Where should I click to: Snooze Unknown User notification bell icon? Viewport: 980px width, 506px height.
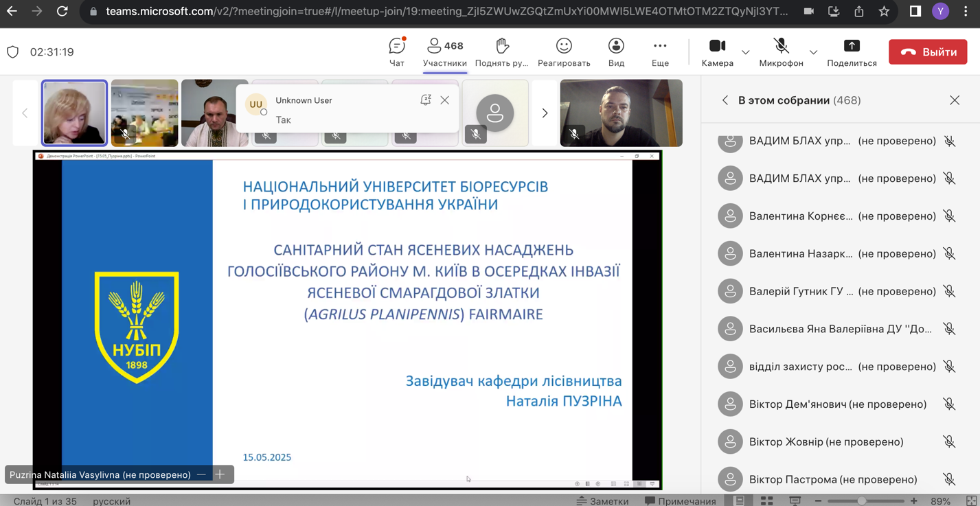[426, 100]
